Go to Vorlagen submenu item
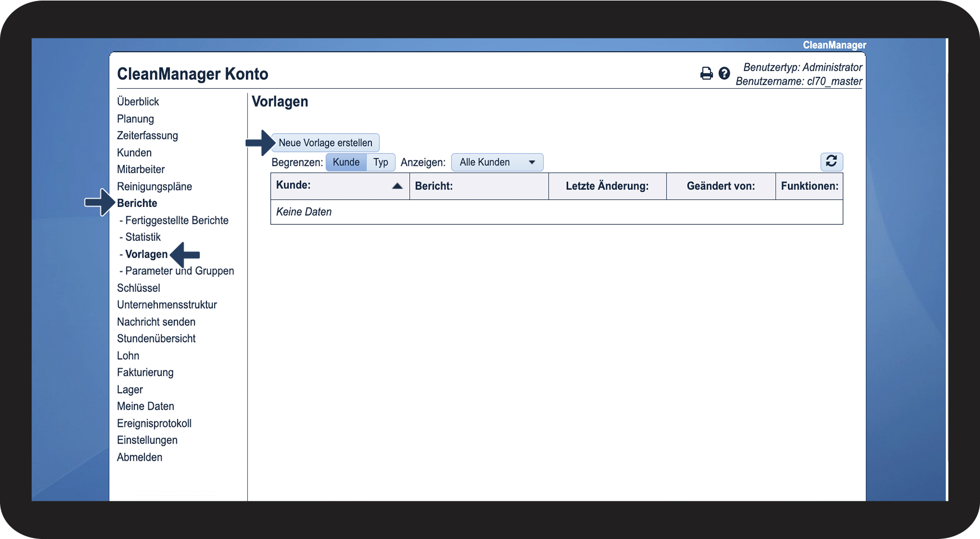The height and width of the screenshot is (539, 980). [x=146, y=254]
